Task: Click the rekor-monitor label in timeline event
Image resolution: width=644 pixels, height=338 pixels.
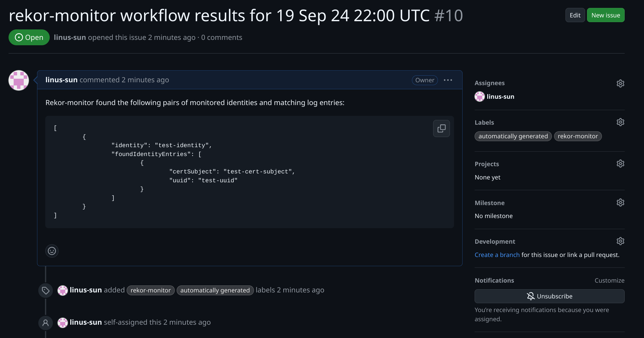Action: click(x=150, y=290)
